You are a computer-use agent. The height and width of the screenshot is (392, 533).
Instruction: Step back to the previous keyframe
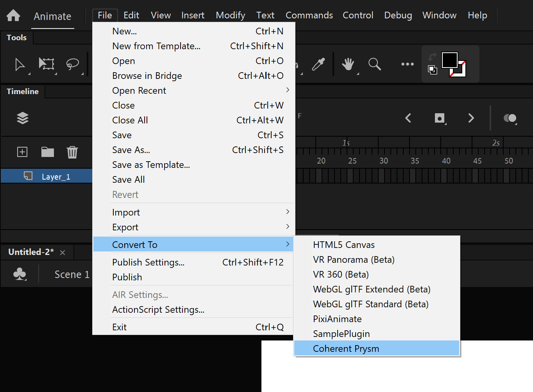click(x=408, y=118)
